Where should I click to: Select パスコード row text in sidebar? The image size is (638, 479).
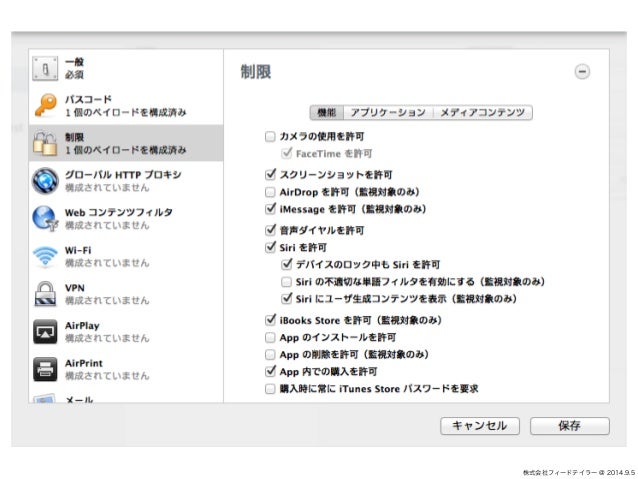coord(88,99)
